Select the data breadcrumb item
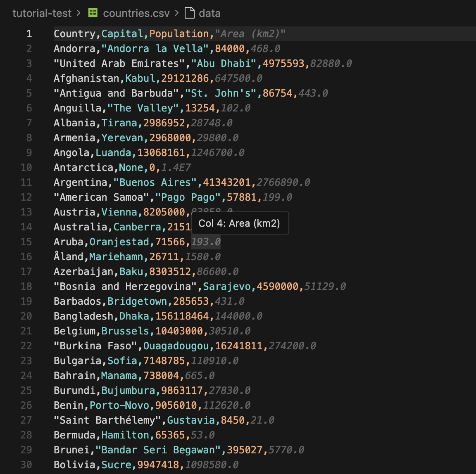 click(210, 13)
